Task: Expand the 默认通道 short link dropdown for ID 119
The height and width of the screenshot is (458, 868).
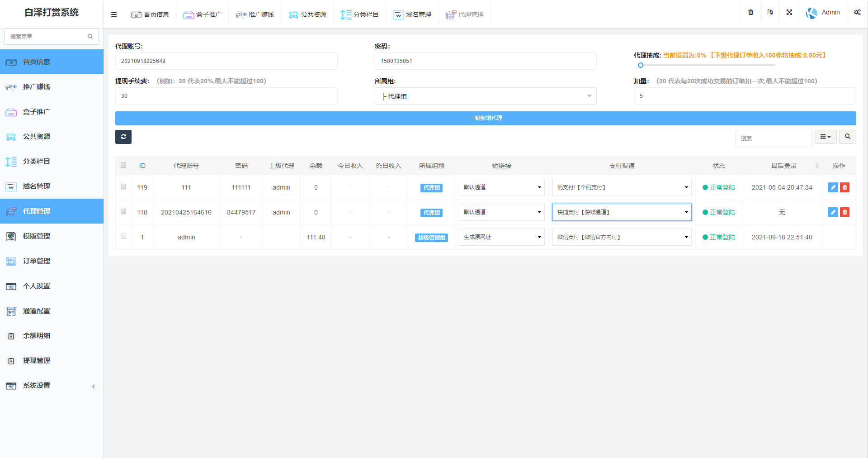Action: click(x=501, y=187)
